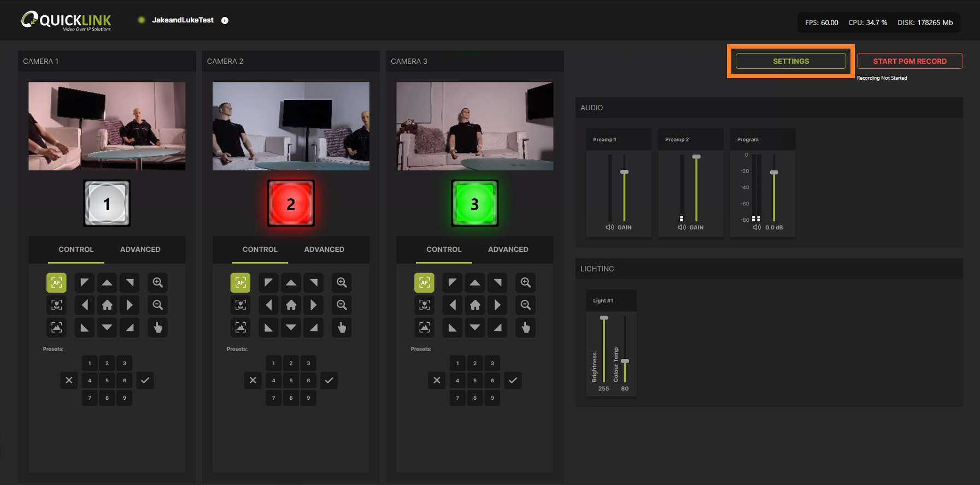Mute the Program audio output
The width and height of the screenshot is (980, 485).
[756, 227]
